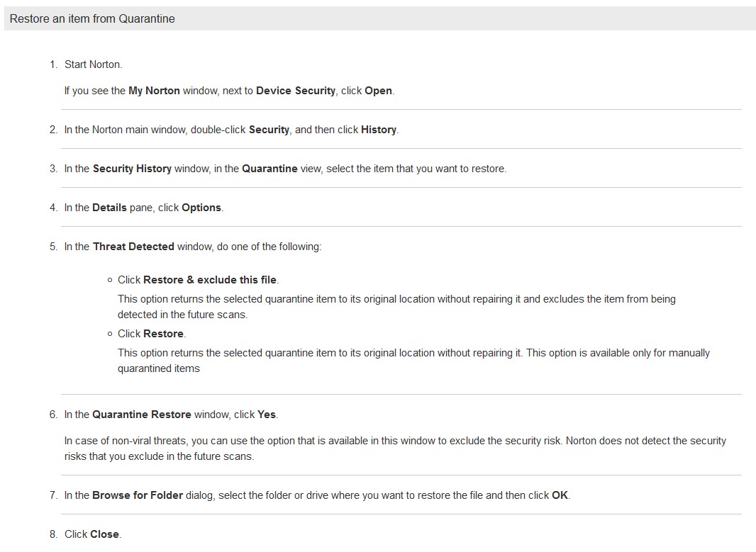Click the bold "Quarantine" word in step 3

click(269, 169)
